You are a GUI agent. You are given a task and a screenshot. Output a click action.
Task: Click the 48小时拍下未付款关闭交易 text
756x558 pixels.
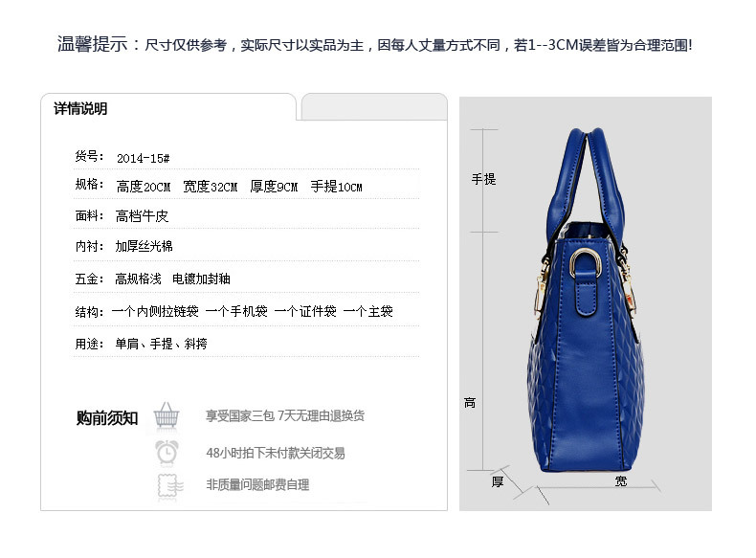point(276,453)
